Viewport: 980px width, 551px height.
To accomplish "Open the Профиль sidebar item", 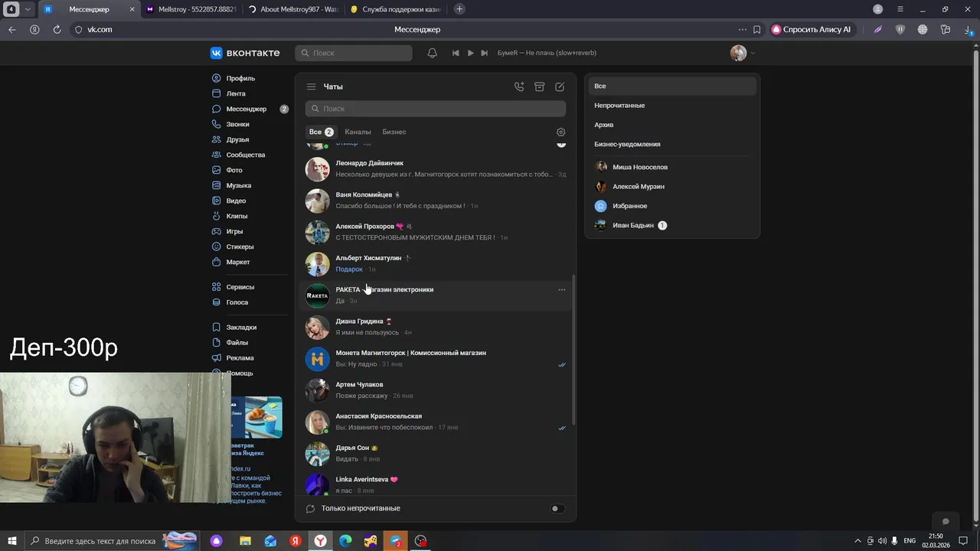I will pyautogui.click(x=240, y=78).
